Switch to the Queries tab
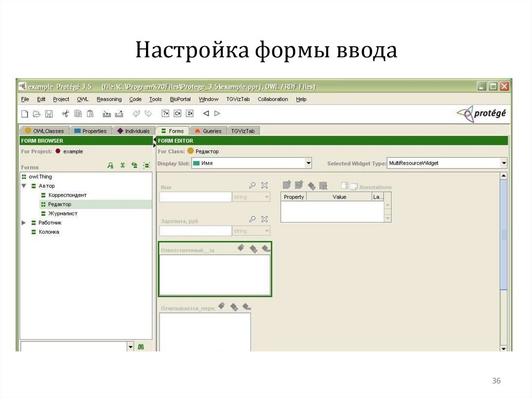532x398 pixels. (208, 131)
